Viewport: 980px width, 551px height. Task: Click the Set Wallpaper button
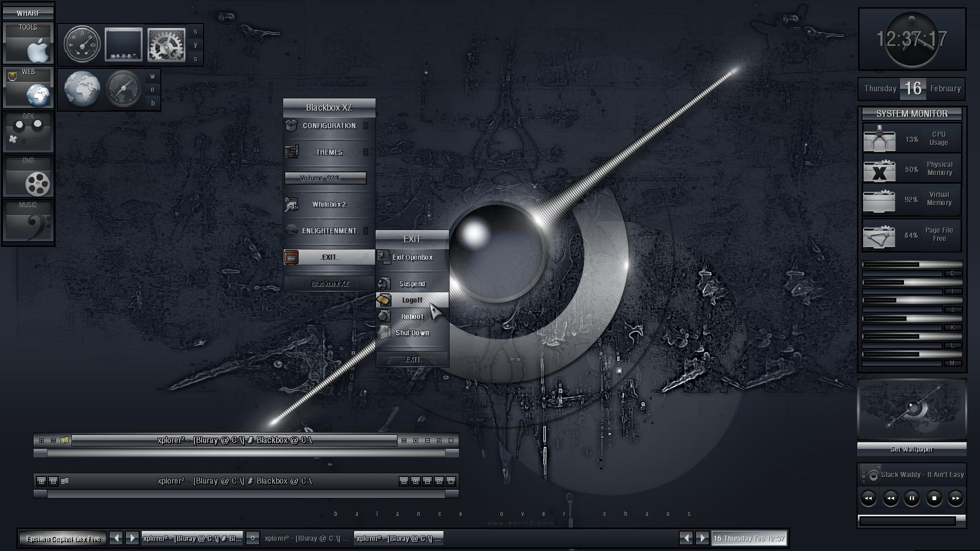click(x=912, y=449)
